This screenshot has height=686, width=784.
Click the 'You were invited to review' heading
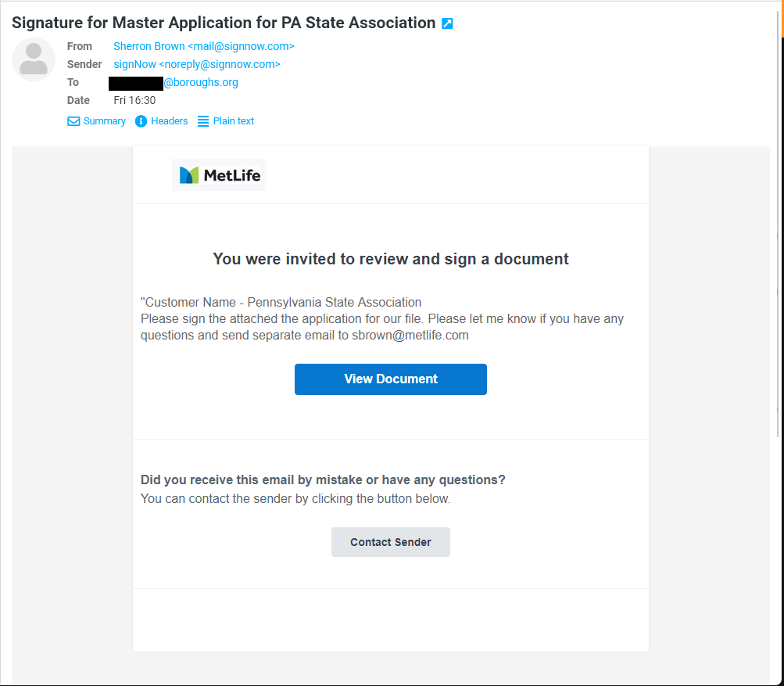[391, 259]
